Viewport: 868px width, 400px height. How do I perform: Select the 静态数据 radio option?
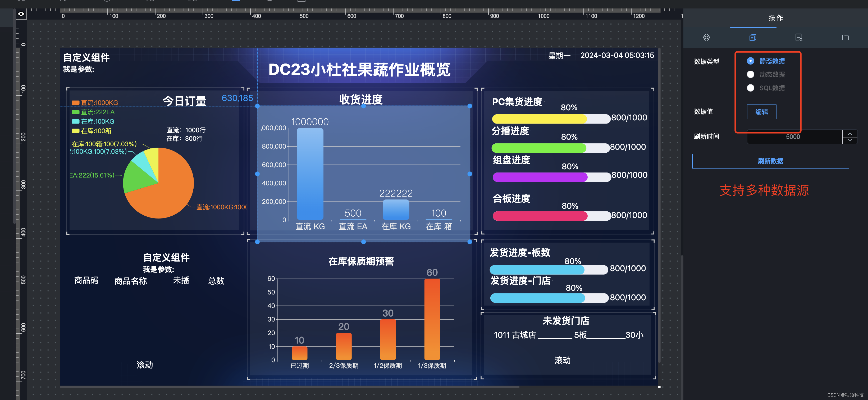coord(750,61)
